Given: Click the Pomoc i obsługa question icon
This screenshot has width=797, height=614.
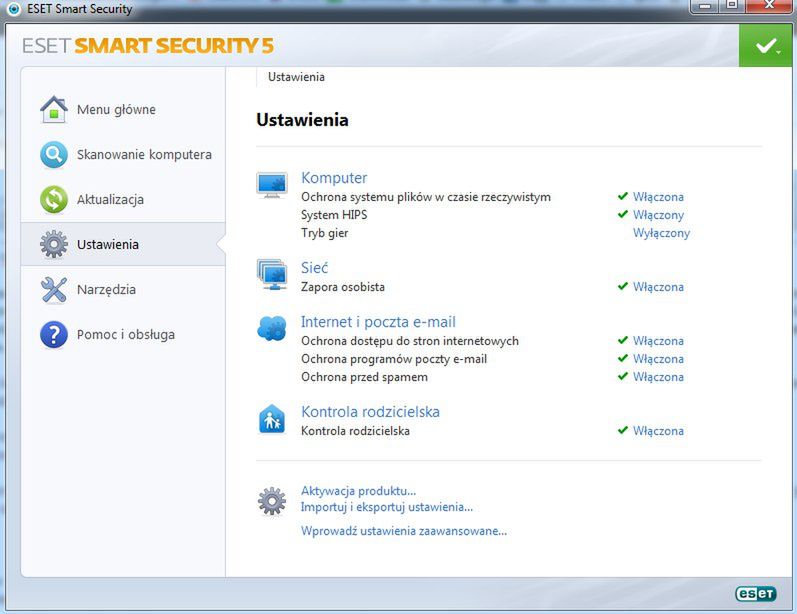Looking at the screenshot, I should (x=53, y=334).
